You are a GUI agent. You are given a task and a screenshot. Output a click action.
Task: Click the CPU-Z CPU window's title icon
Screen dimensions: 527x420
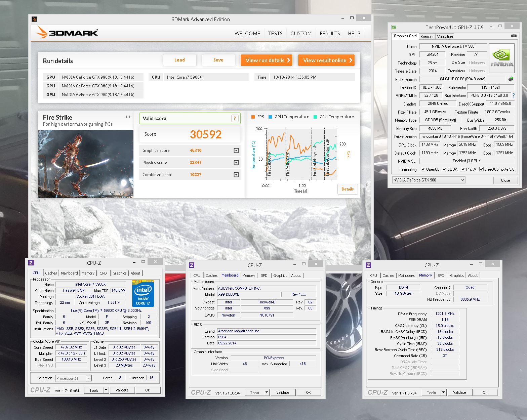[x=31, y=263]
